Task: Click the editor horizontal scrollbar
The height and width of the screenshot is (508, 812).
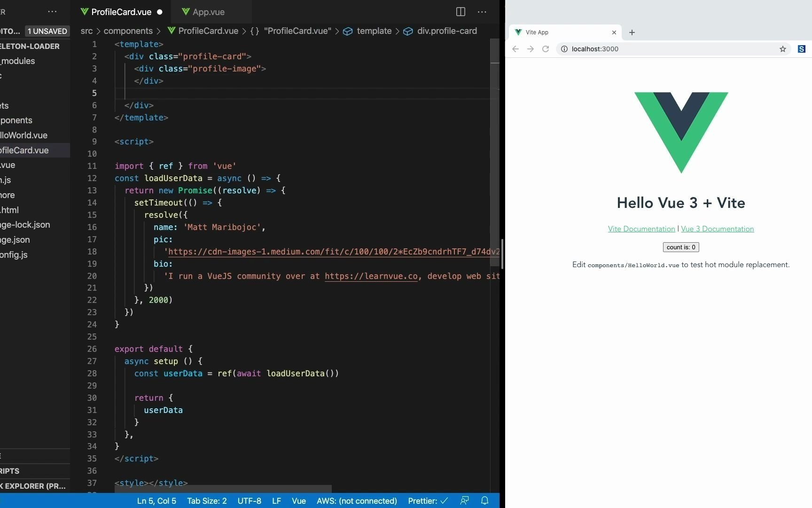Action: pos(223,489)
